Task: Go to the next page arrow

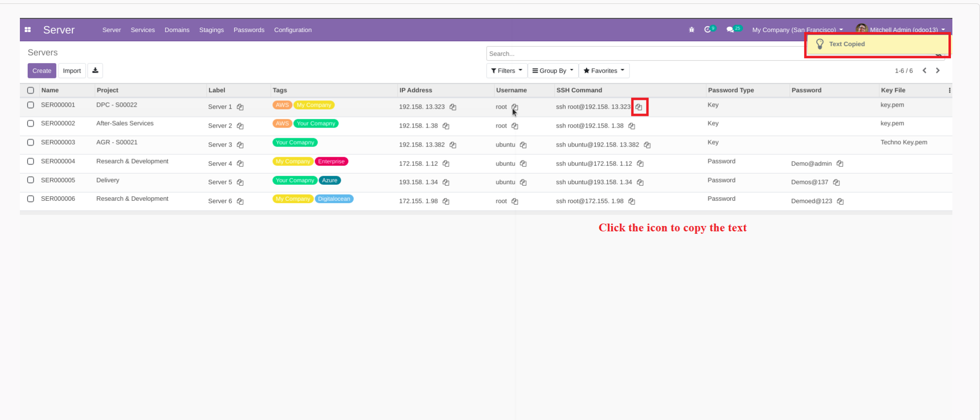Action: tap(938, 70)
